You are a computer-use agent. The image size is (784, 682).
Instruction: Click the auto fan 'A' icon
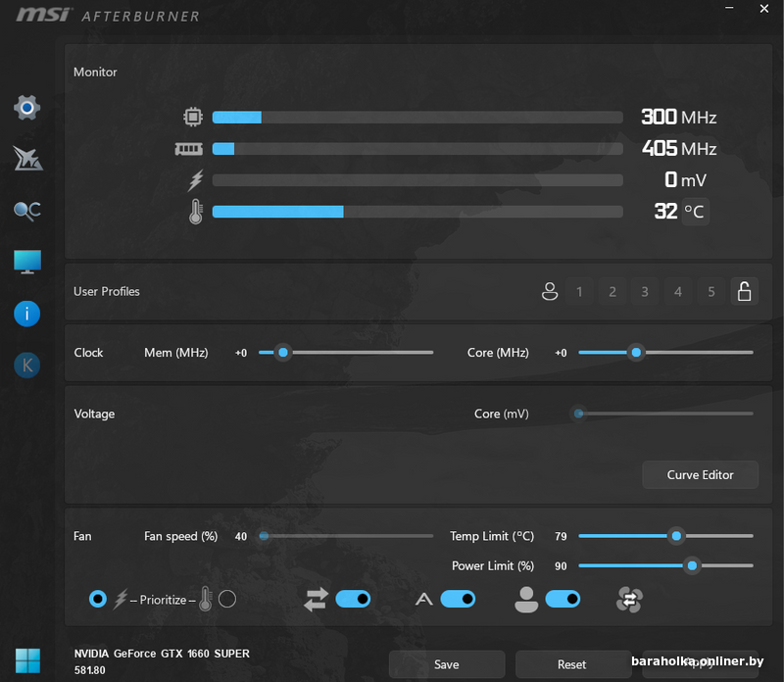click(424, 599)
